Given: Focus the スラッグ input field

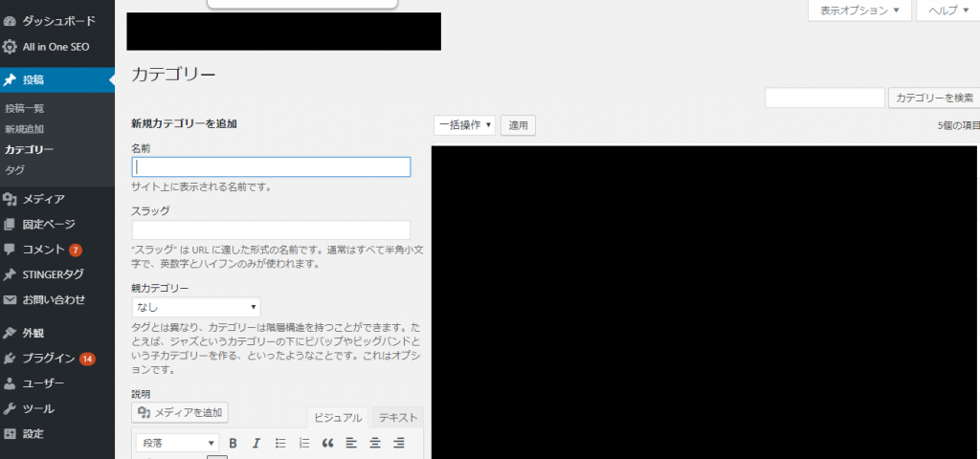Looking at the screenshot, I should 271,229.
